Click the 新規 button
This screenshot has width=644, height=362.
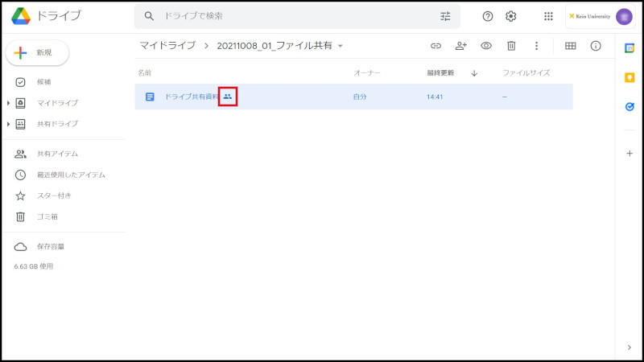[x=37, y=52]
